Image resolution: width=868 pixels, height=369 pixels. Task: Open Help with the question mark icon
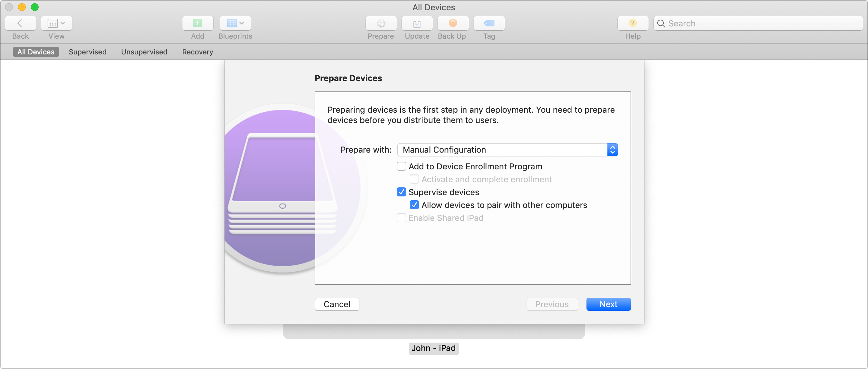pyautogui.click(x=633, y=23)
